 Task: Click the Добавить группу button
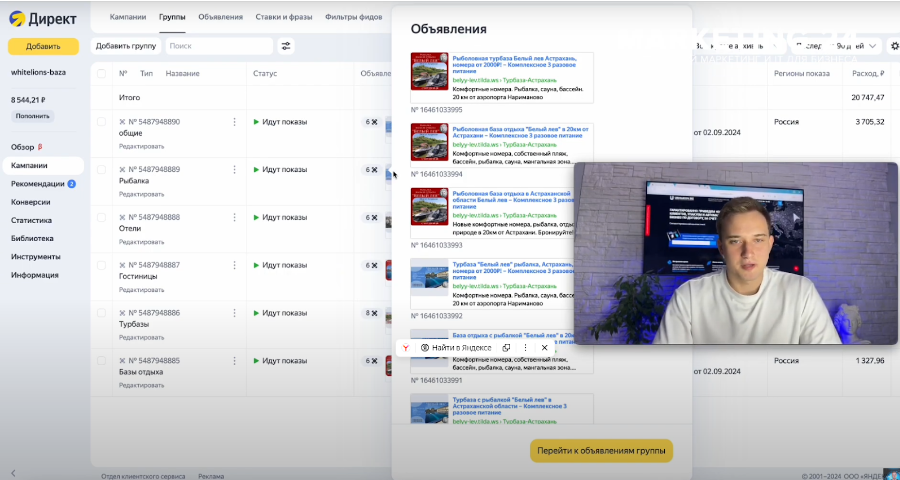[x=126, y=46]
